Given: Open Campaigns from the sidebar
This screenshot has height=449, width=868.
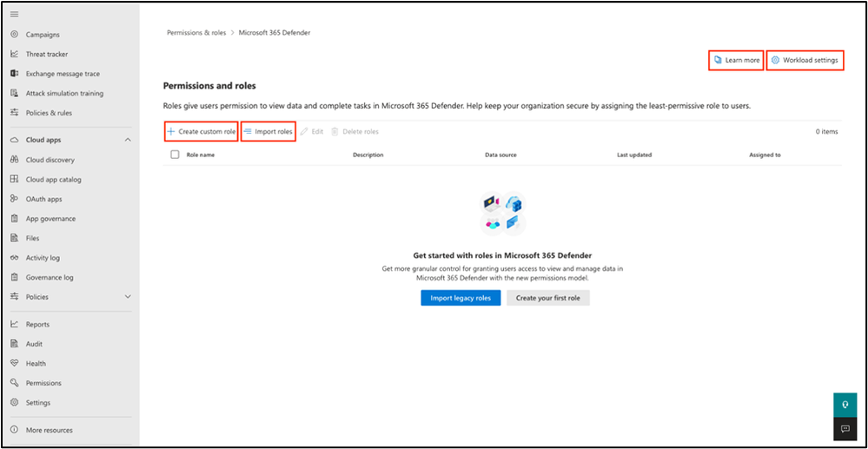Looking at the screenshot, I should 43,35.
